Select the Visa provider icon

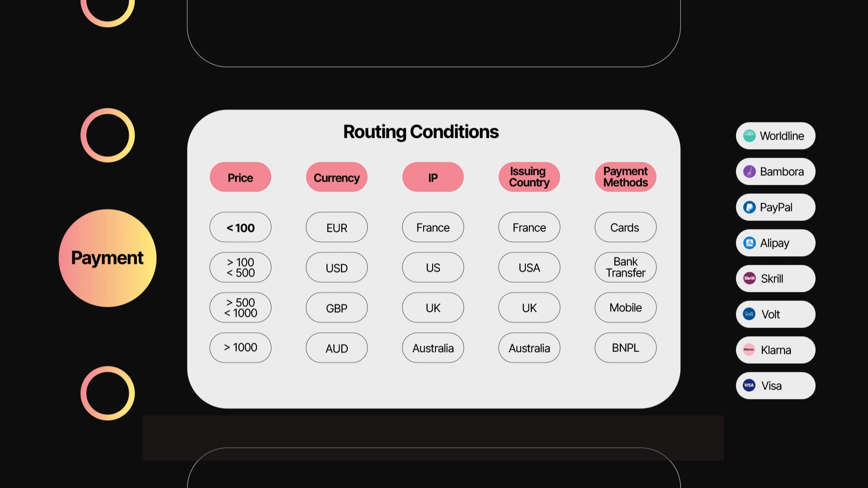click(749, 385)
